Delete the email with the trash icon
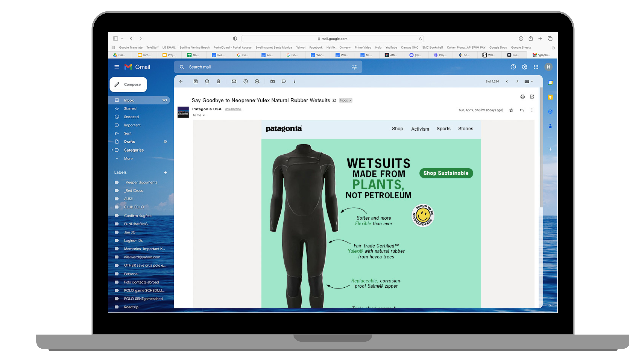This screenshot has width=644, height=362. [x=218, y=81]
